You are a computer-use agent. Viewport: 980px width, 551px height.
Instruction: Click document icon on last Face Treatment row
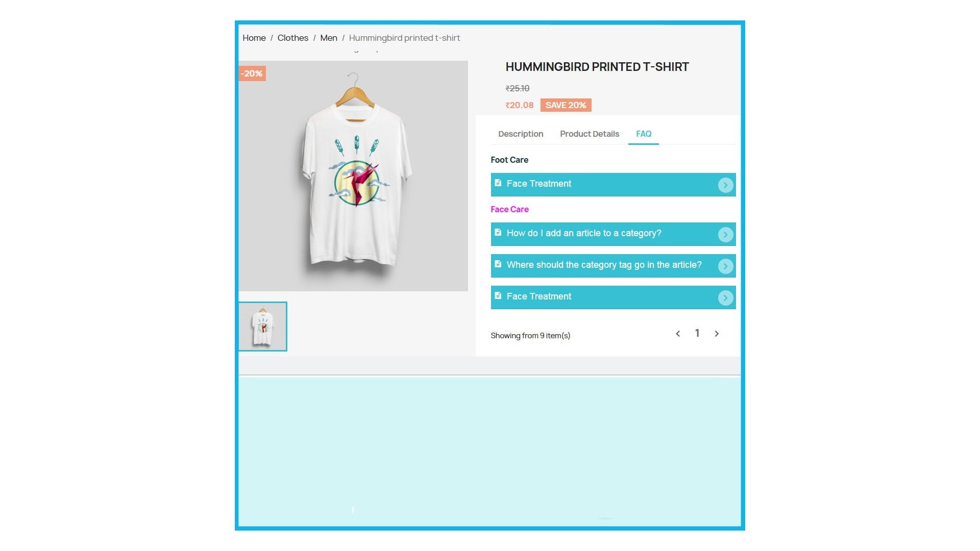498,295
